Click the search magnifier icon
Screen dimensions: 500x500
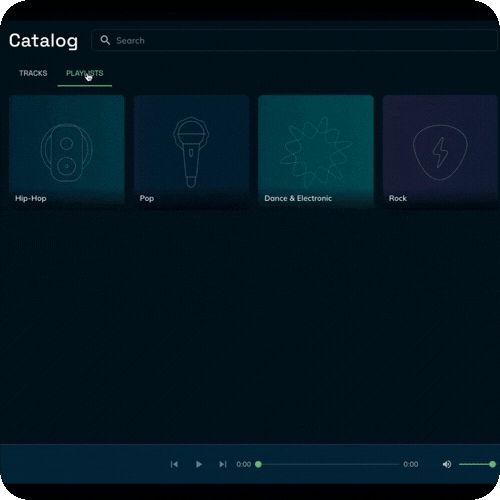(x=105, y=40)
